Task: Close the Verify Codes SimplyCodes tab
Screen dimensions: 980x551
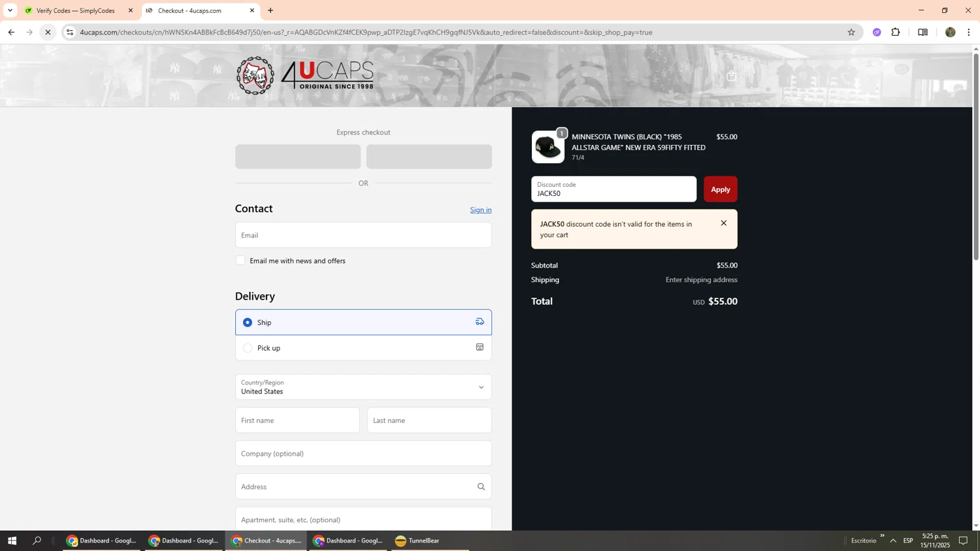Action: 130,10
